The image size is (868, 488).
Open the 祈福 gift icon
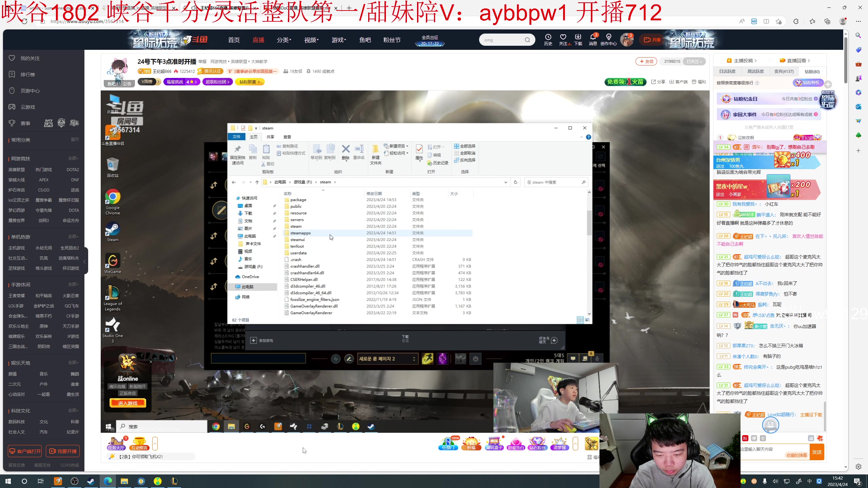coord(471,443)
